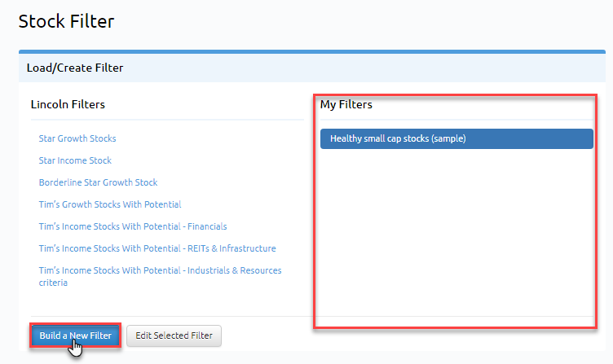Click the My Filters heading
This screenshot has height=364, width=613.
[346, 104]
